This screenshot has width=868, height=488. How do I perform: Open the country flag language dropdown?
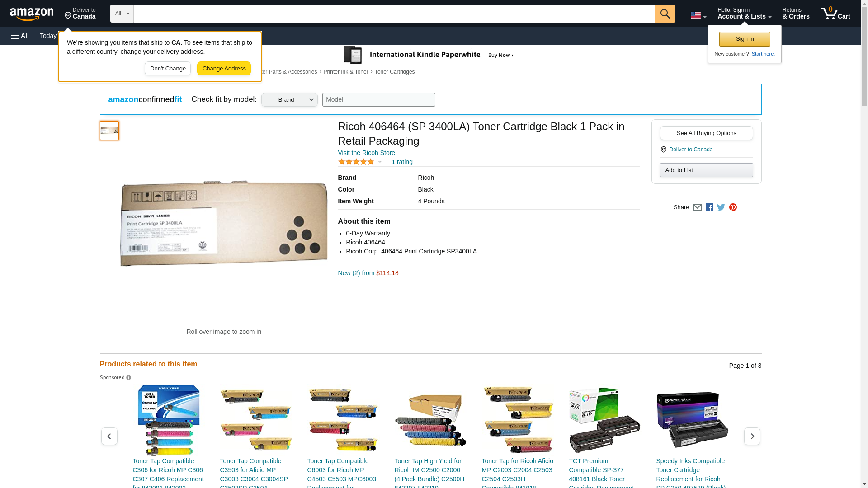(698, 15)
